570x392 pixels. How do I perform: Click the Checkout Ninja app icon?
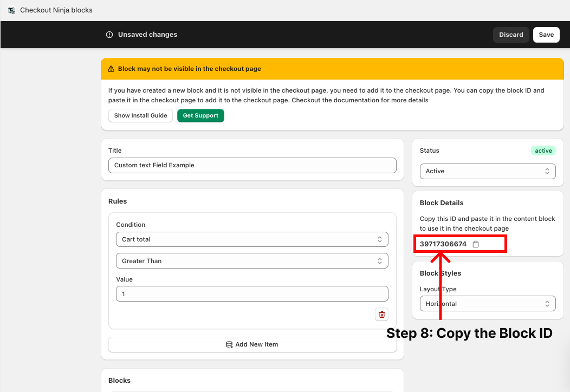(x=11, y=10)
